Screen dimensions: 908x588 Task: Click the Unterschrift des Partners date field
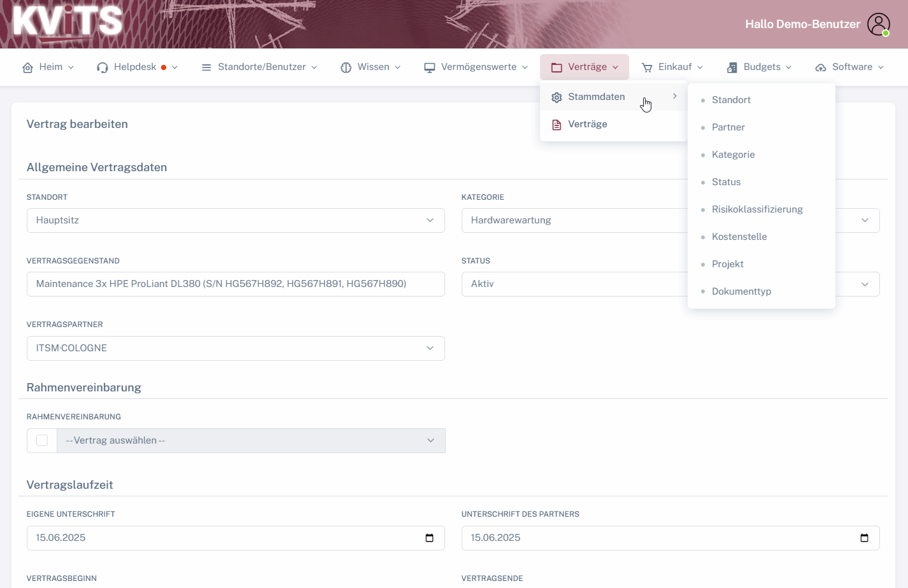pyautogui.click(x=670, y=538)
